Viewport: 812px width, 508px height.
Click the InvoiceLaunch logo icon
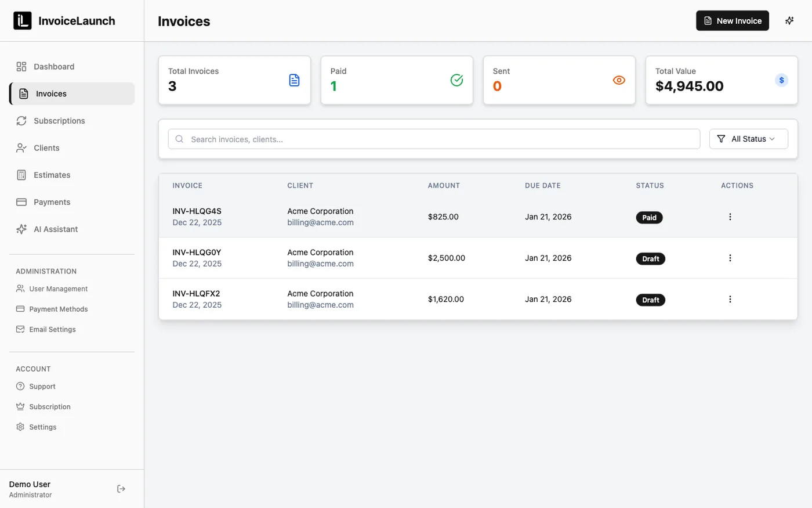tap(23, 21)
